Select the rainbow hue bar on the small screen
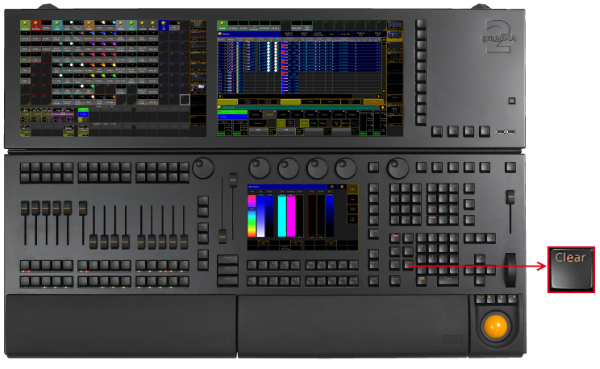The image size is (600, 369). [x=252, y=216]
